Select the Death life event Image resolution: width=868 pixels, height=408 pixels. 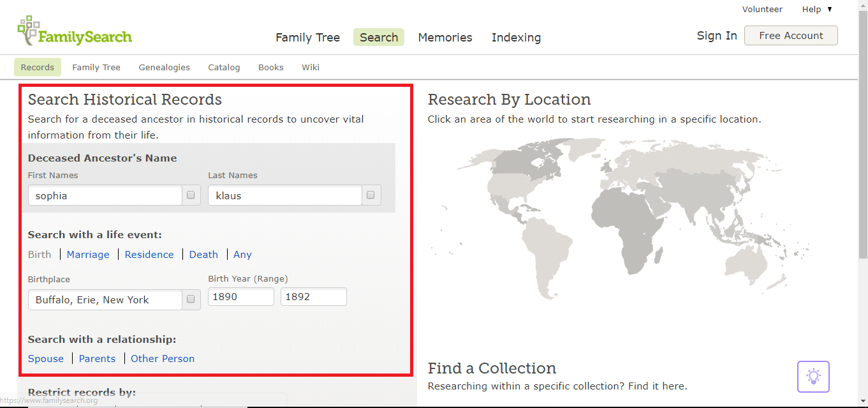click(203, 254)
